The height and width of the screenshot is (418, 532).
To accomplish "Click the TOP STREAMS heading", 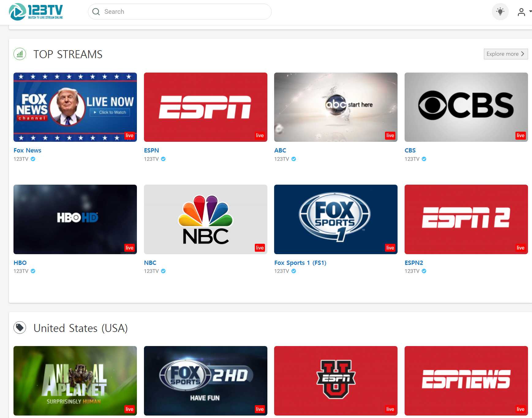I will point(68,54).
